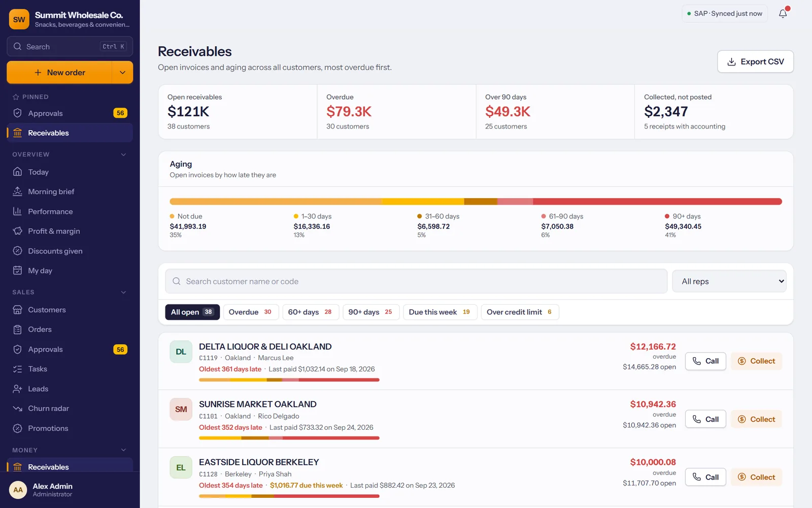The image size is (812, 508).
Task: Open Promotions badge icon
Action: 18,428
